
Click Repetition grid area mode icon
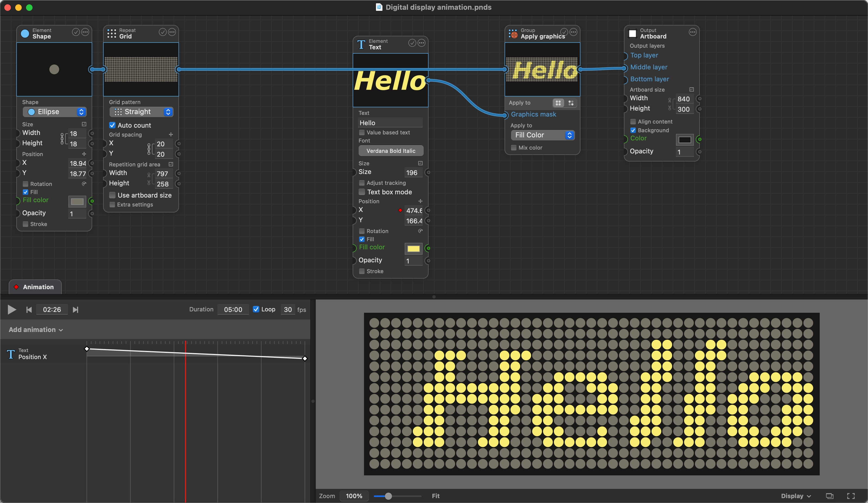[x=171, y=165]
